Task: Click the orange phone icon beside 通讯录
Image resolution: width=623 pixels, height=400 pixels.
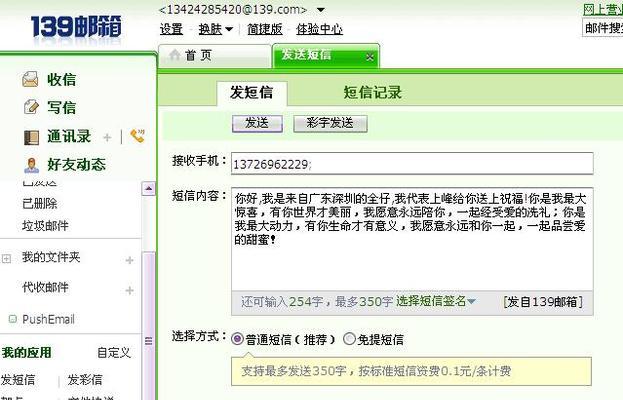Action: 137,136
